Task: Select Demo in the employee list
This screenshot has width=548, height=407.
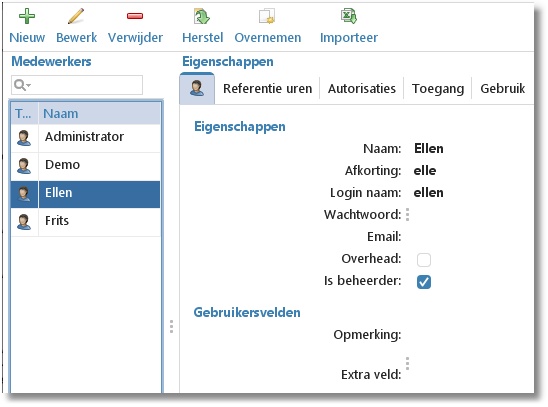Action: (x=86, y=166)
